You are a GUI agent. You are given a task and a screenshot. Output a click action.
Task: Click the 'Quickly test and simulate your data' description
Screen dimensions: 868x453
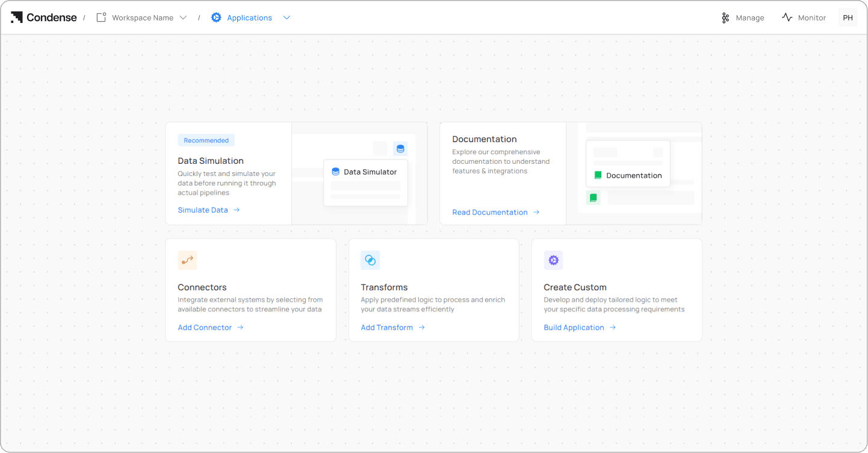coord(227,183)
